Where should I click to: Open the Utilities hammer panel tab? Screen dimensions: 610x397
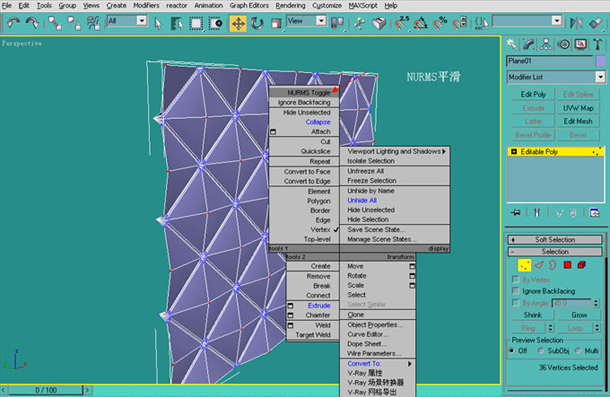click(x=598, y=45)
